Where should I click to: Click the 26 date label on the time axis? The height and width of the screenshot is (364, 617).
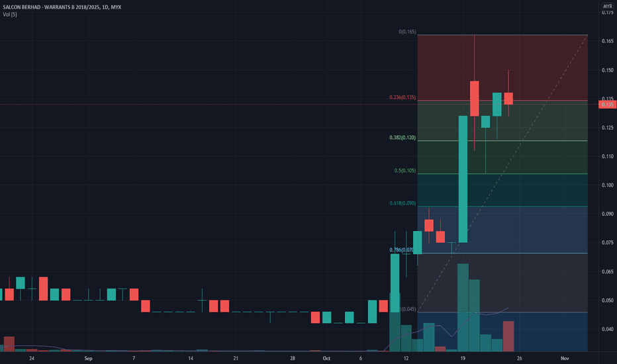[x=520, y=359]
